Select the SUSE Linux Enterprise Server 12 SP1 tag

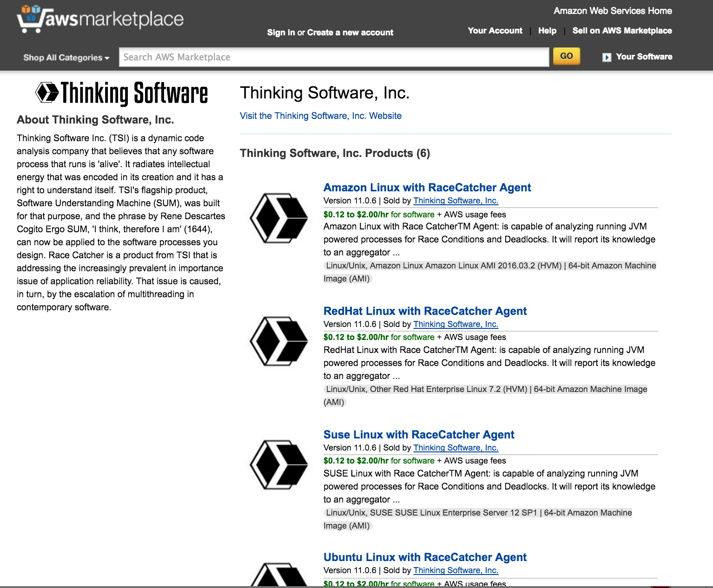[478, 519]
